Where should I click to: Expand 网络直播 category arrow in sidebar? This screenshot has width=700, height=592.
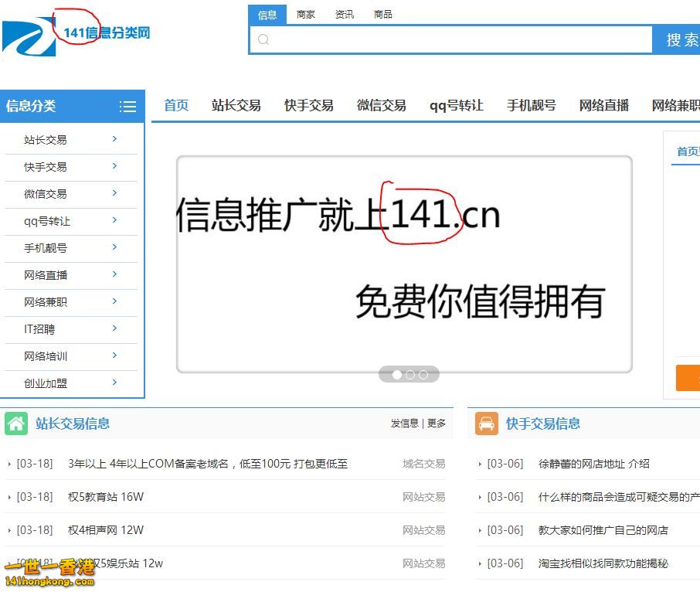click(x=114, y=274)
